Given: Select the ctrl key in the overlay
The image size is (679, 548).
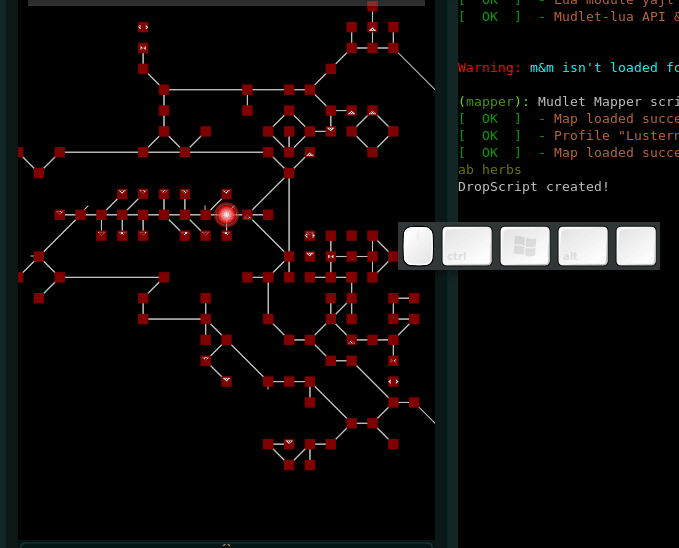Looking at the screenshot, I should pyautogui.click(x=467, y=246).
